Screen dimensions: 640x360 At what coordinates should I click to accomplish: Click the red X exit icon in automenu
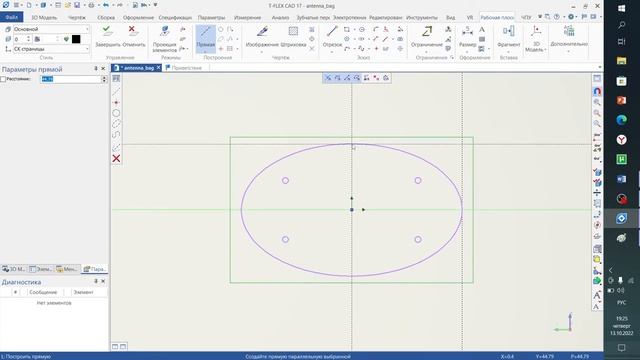coord(116,158)
